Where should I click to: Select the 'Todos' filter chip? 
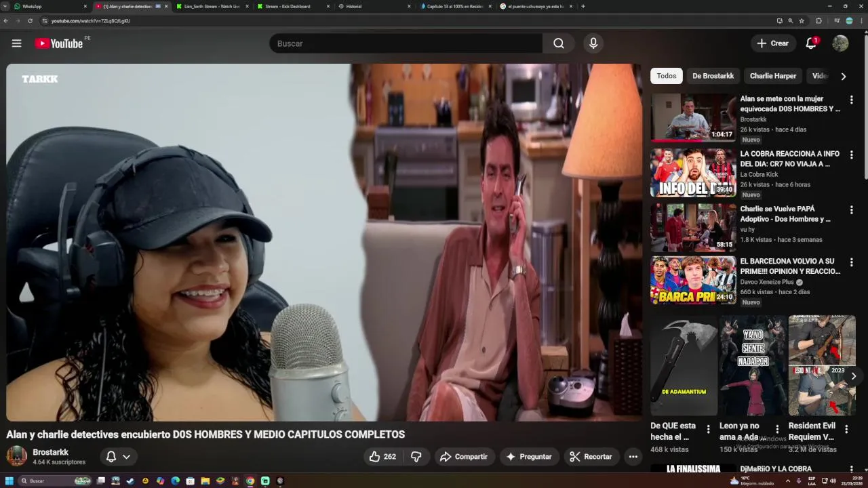click(x=666, y=76)
